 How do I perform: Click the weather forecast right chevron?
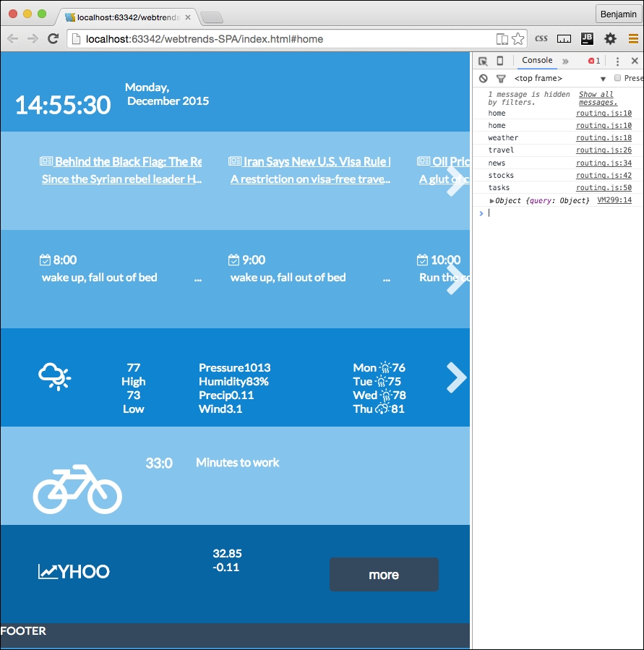[455, 377]
